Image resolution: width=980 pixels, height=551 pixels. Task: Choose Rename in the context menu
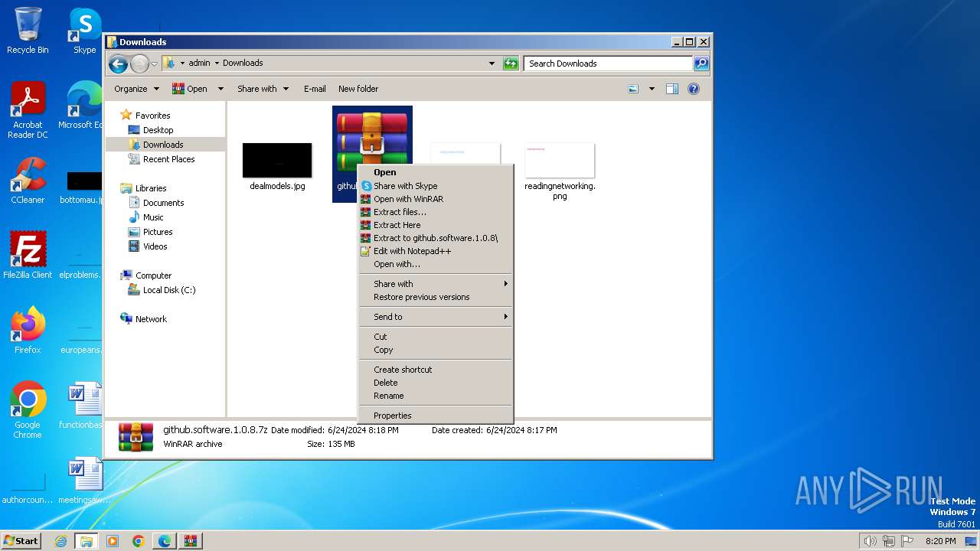point(436,396)
